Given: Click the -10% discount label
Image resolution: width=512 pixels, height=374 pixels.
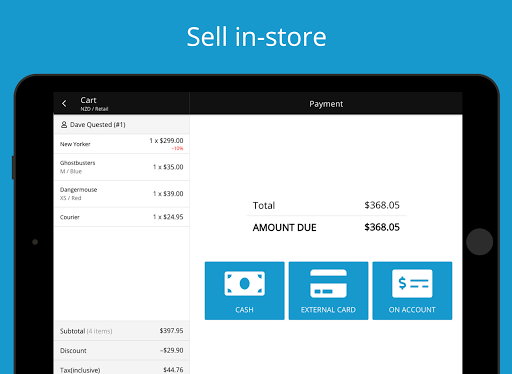Looking at the screenshot, I should tap(177, 148).
